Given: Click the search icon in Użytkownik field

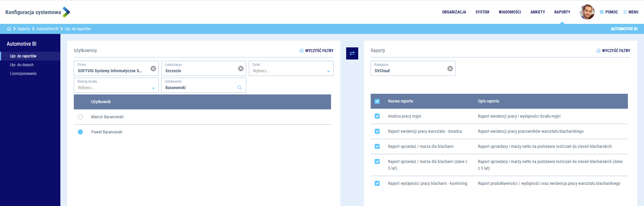Looking at the screenshot, I should tap(239, 87).
